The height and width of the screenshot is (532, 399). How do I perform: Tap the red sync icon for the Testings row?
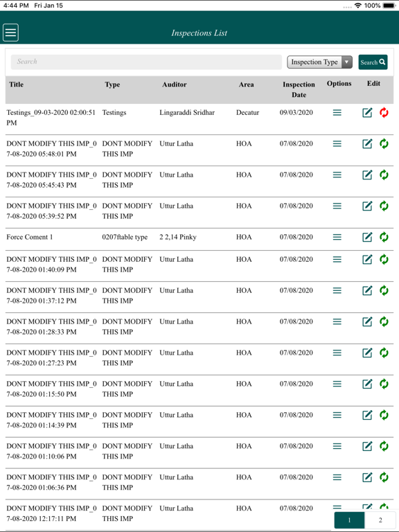coord(384,112)
